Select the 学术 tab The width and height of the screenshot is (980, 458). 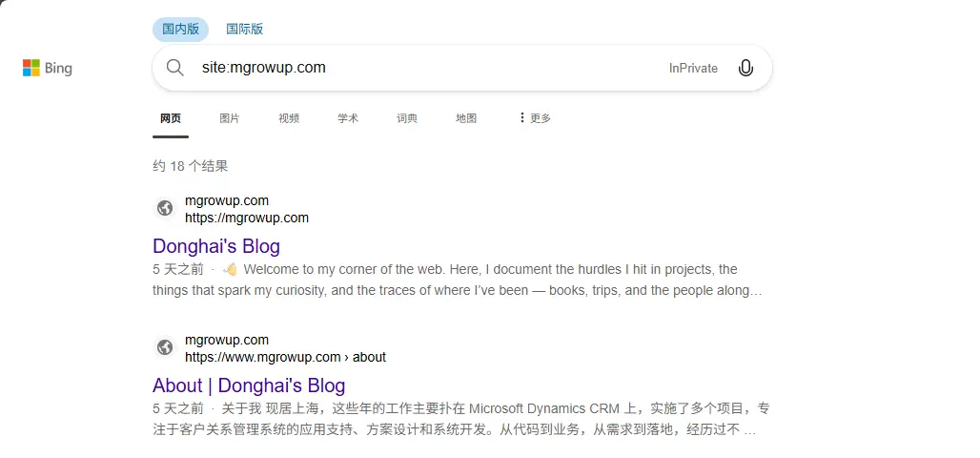(348, 118)
